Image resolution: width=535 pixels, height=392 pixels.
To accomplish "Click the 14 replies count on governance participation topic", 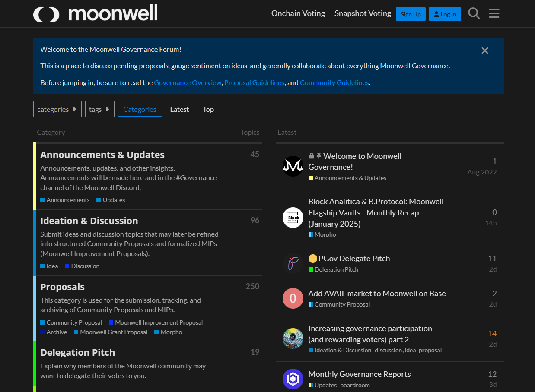I will 492,333.
